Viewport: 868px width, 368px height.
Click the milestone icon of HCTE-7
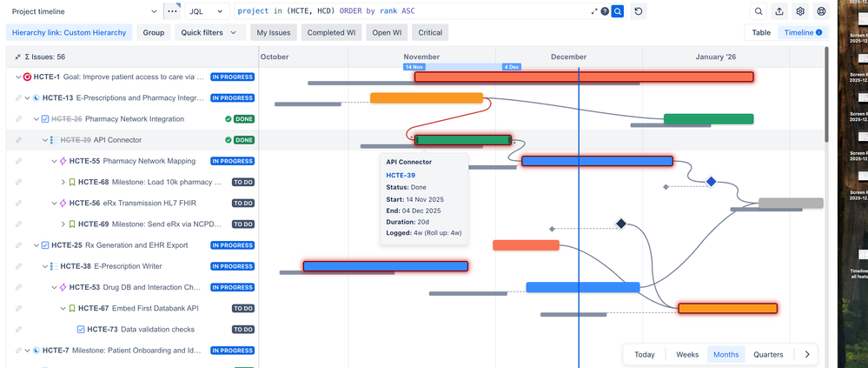[x=36, y=351]
